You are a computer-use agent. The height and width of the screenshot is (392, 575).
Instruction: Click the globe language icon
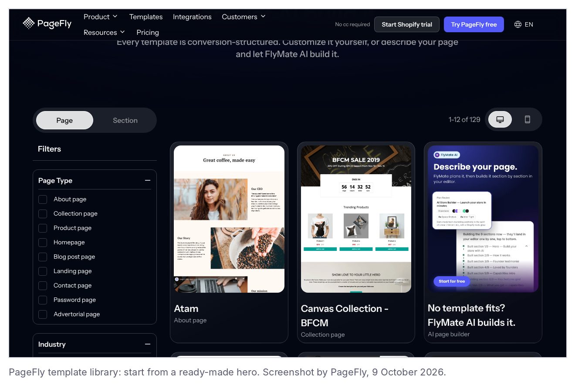pyautogui.click(x=518, y=24)
